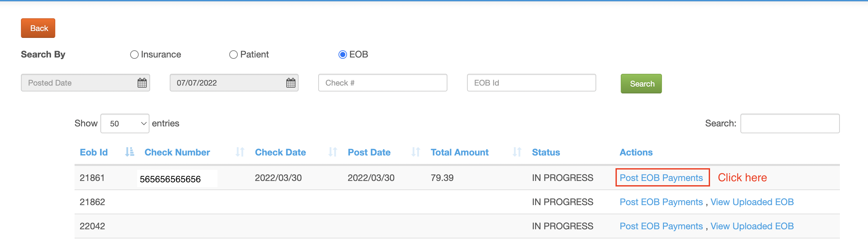The image size is (868, 243).
Task: Click the Check Number column header
Action: (x=177, y=153)
